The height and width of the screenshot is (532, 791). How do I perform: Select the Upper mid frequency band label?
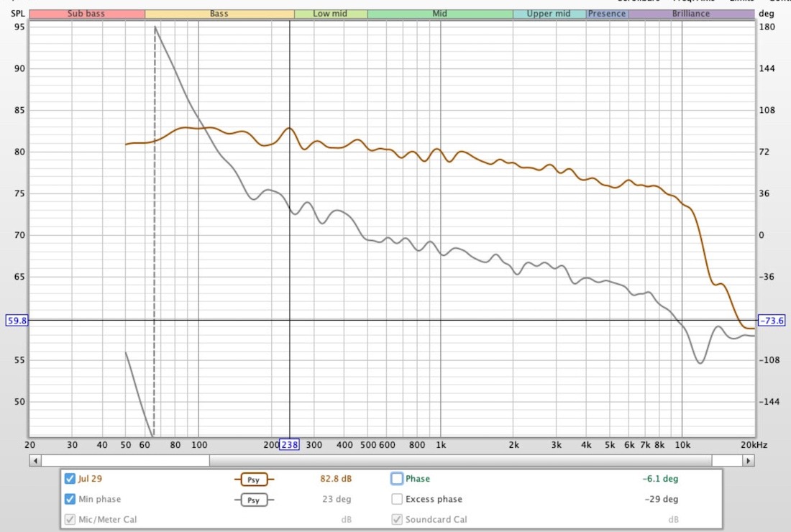coord(549,14)
